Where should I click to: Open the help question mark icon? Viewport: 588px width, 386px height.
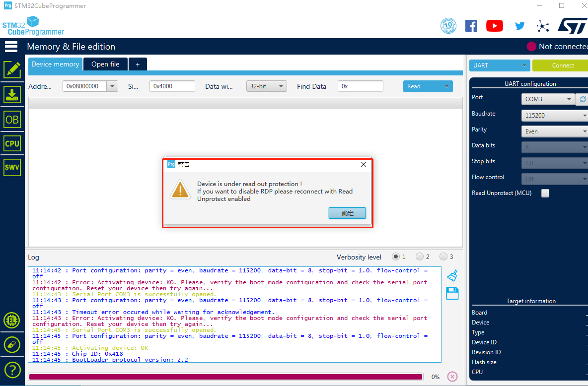(12, 370)
